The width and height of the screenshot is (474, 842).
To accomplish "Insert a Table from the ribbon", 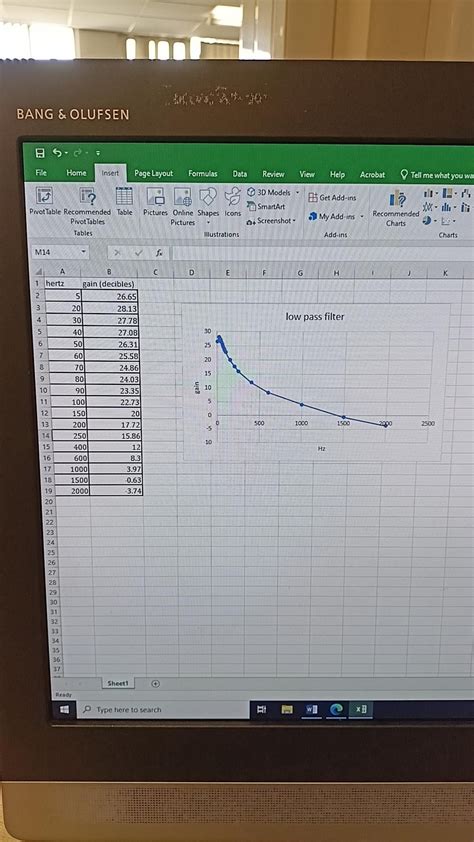I will coord(125,201).
